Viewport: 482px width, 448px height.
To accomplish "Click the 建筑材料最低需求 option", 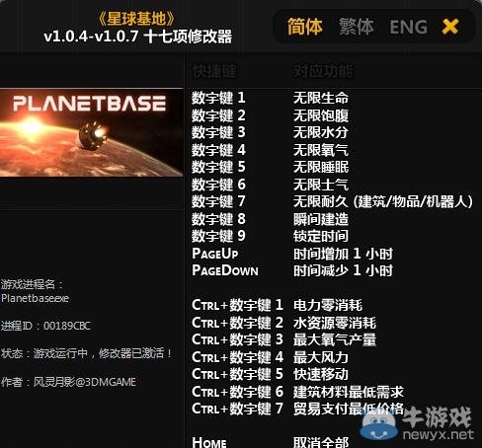I will [x=349, y=392].
